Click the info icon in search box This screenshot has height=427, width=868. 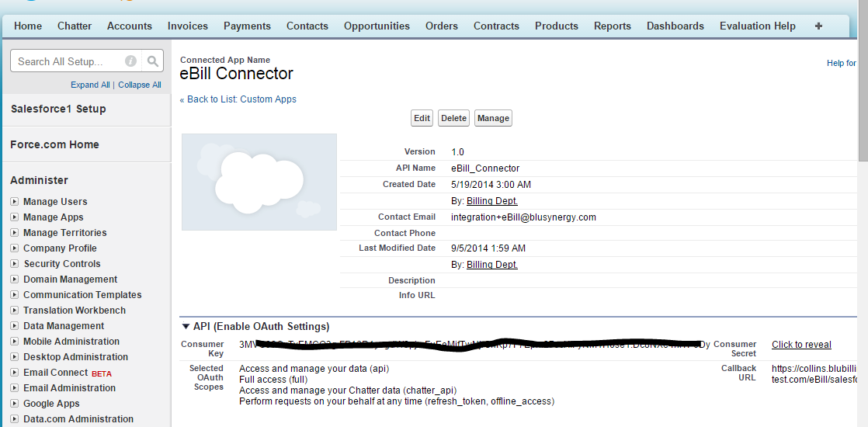(x=130, y=61)
